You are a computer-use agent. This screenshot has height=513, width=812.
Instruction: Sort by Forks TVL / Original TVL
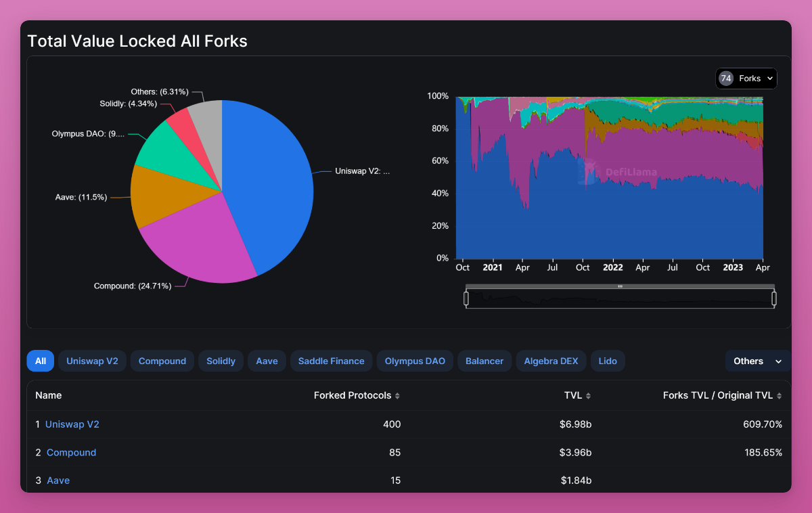(x=778, y=395)
